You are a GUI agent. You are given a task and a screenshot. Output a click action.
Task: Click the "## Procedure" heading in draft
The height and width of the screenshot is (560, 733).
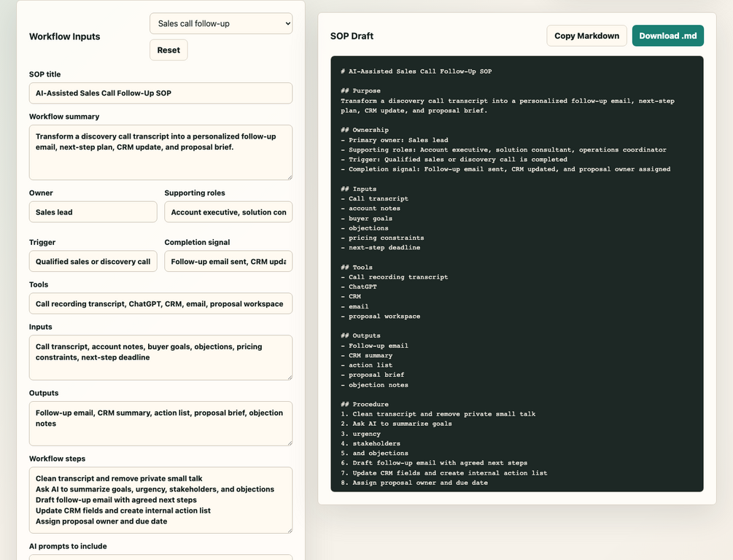point(365,405)
